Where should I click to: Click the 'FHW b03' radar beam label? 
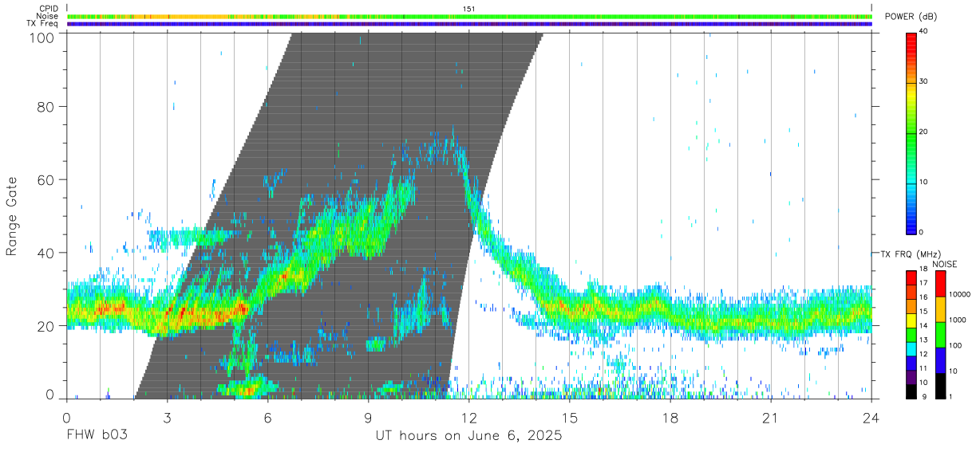pyautogui.click(x=97, y=436)
